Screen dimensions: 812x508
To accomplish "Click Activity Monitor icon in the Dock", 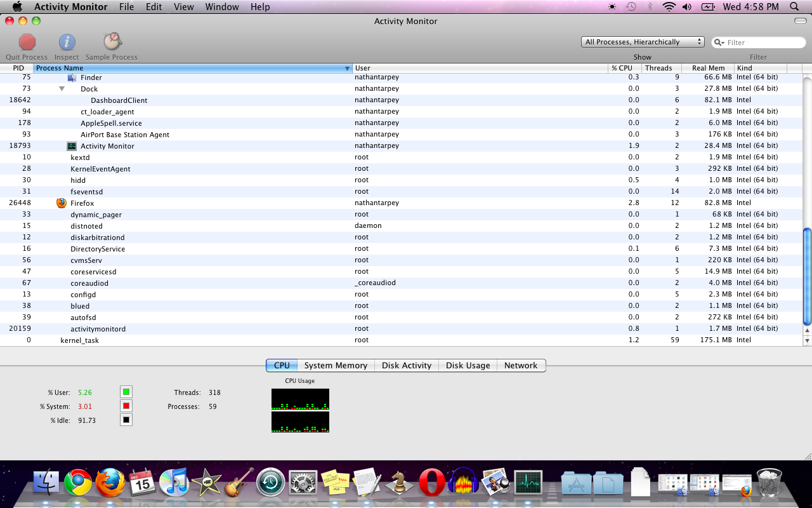I will point(528,483).
